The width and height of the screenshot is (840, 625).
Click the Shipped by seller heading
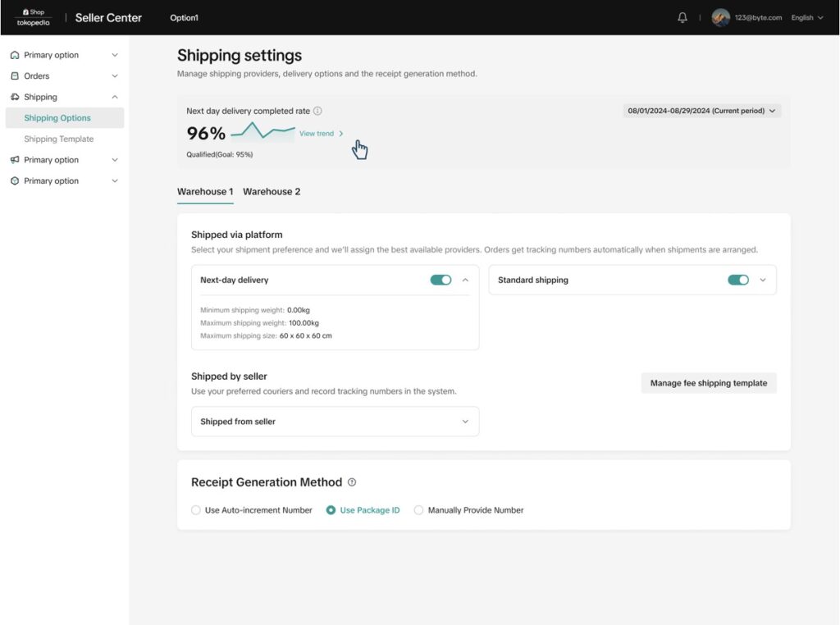[230, 376]
